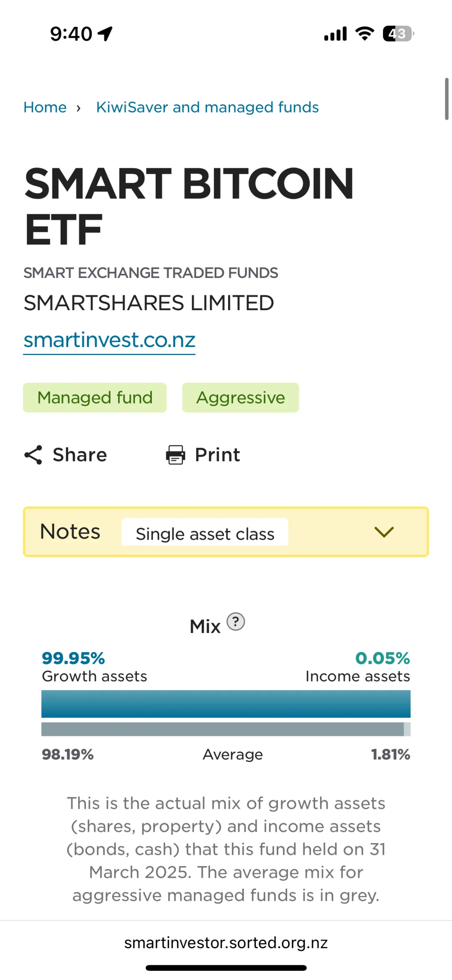Click the page scrollbar

(447, 99)
